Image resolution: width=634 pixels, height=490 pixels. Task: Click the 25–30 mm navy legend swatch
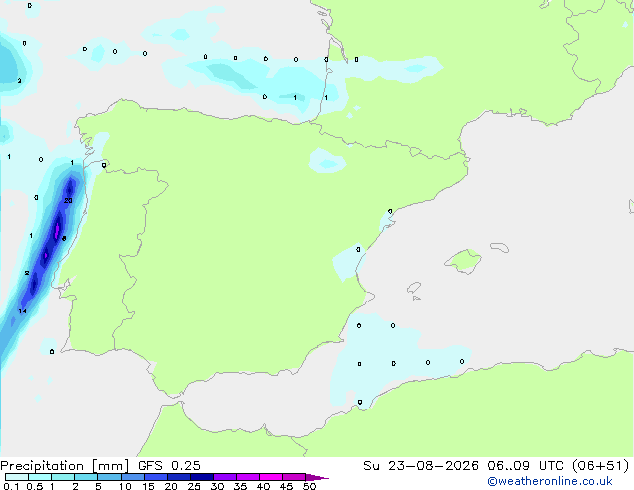201,477
